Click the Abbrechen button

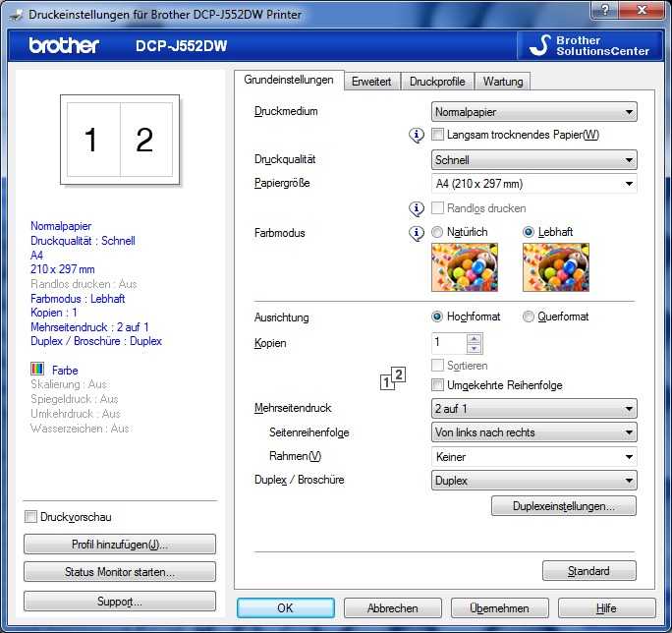tap(393, 608)
